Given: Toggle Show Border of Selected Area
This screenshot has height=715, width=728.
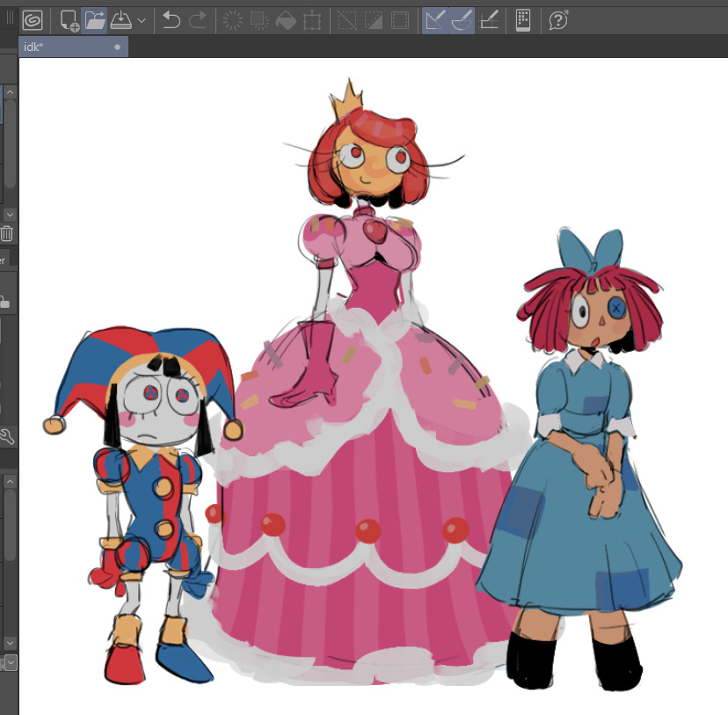Looking at the screenshot, I should 400,21.
